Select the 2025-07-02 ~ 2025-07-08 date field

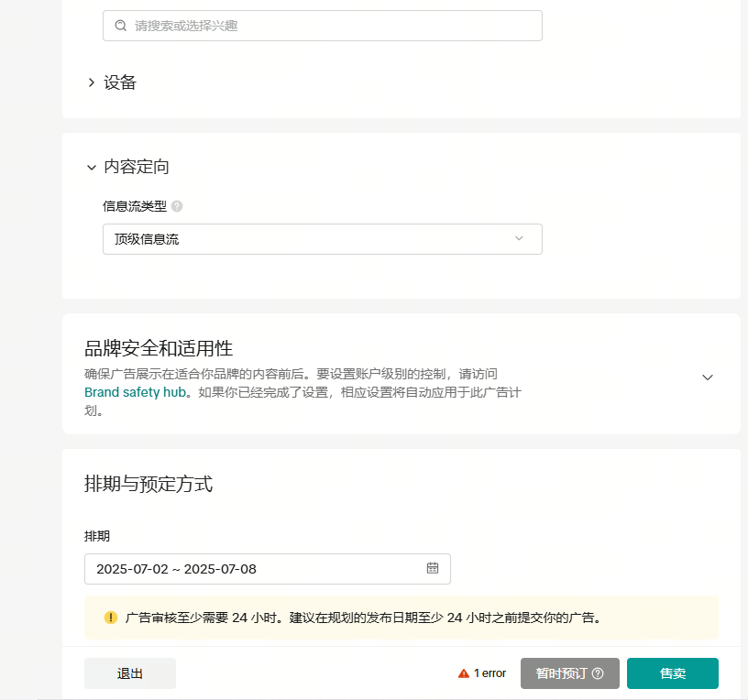click(257, 569)
